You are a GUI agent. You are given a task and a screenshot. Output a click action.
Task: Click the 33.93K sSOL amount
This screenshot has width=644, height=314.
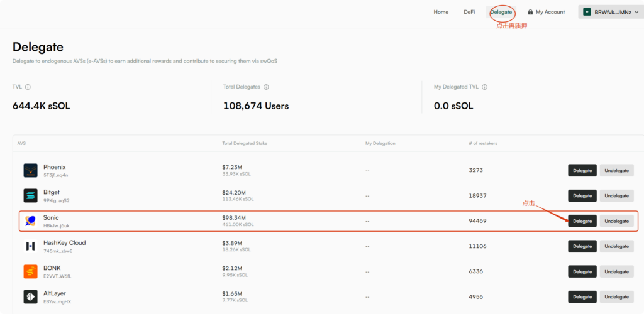point(236,174)
